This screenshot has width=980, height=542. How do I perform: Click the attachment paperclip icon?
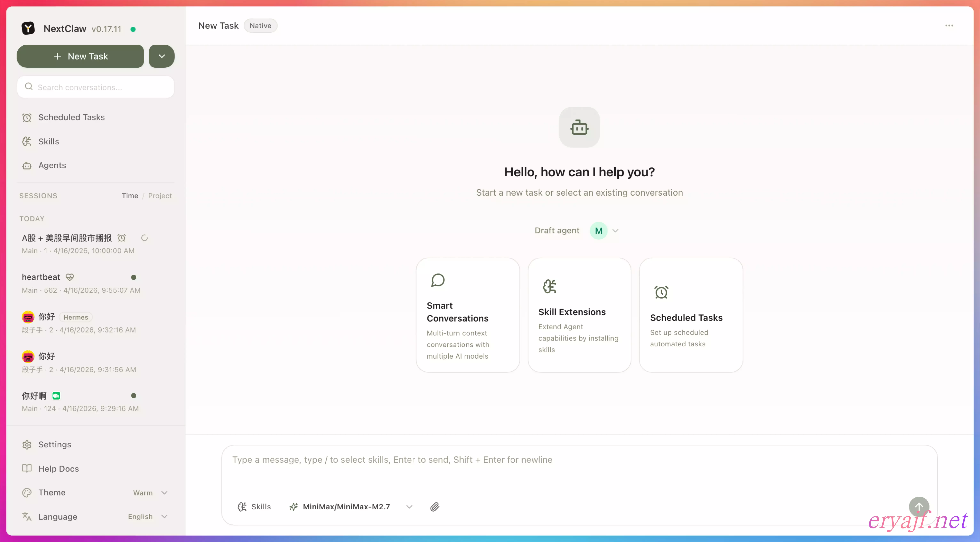(x=435, y=507)
